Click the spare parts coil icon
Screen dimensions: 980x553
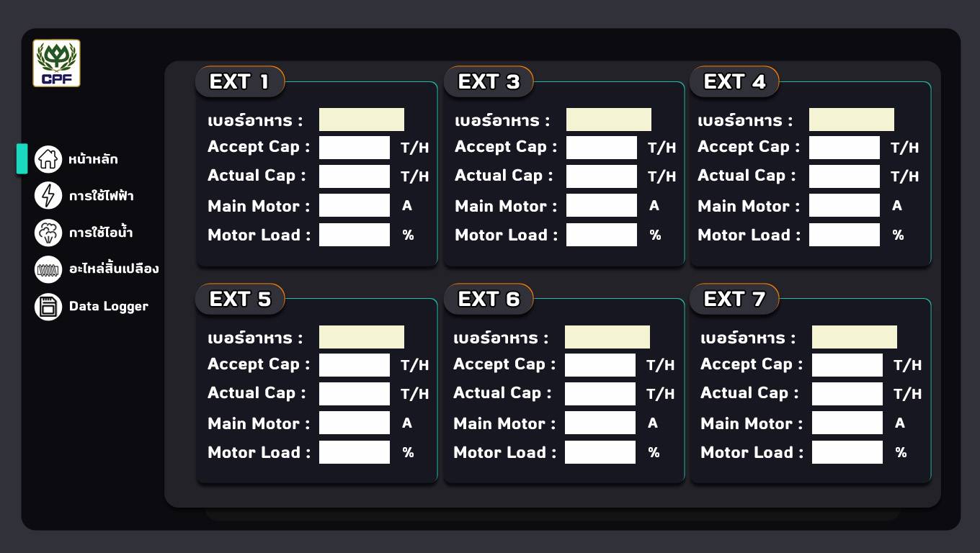pyautogui.click(x=48, y=269)
